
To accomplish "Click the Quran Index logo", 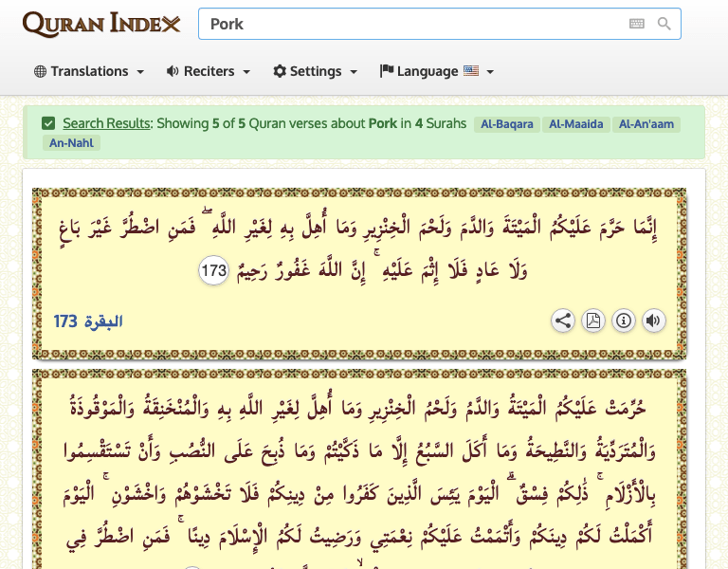I will [x=101, y=24].
